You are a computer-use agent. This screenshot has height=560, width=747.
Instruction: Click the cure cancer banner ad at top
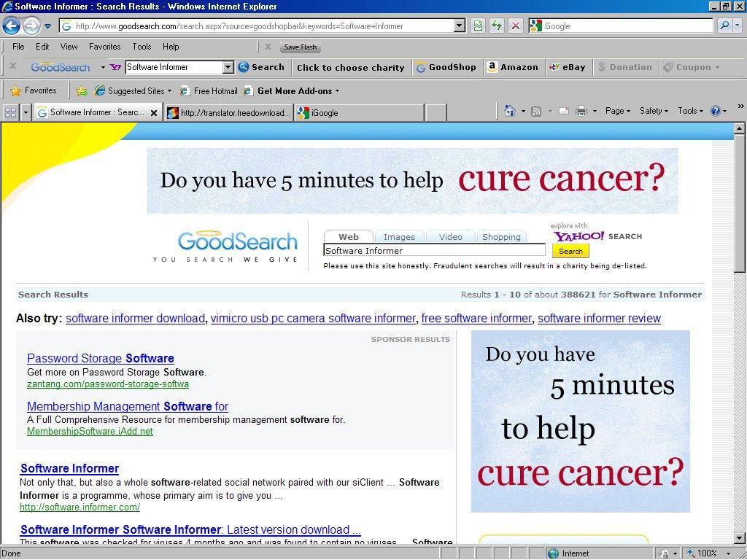413,181
